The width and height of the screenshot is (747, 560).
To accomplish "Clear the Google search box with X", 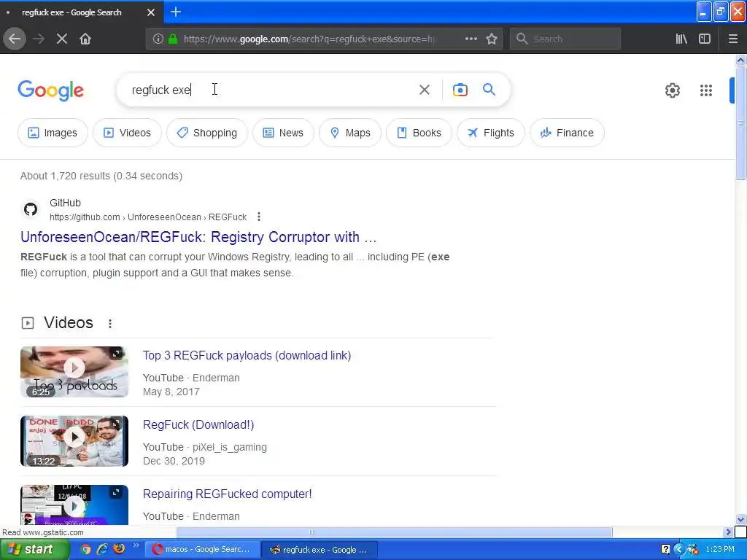I will [x=425, y=90].
